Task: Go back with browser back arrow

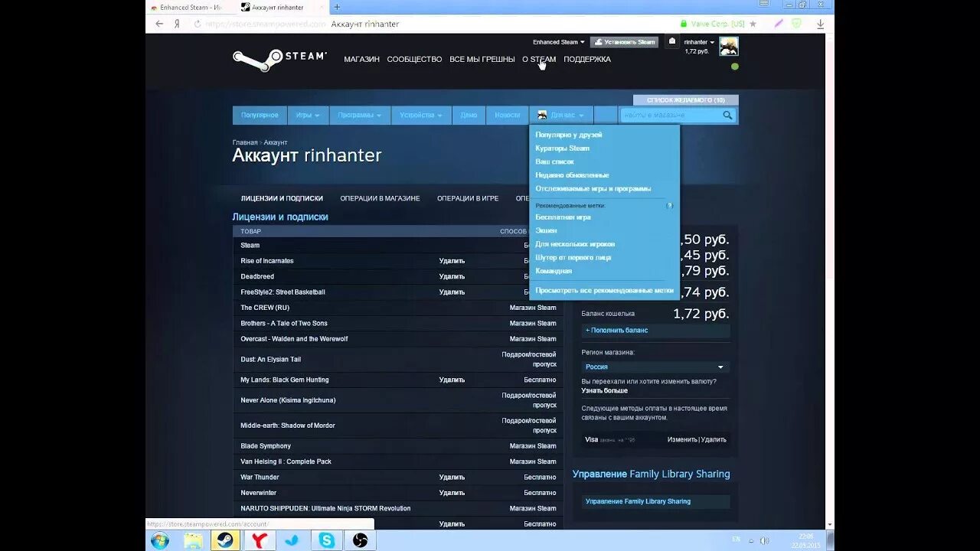Action: [159, 24]
